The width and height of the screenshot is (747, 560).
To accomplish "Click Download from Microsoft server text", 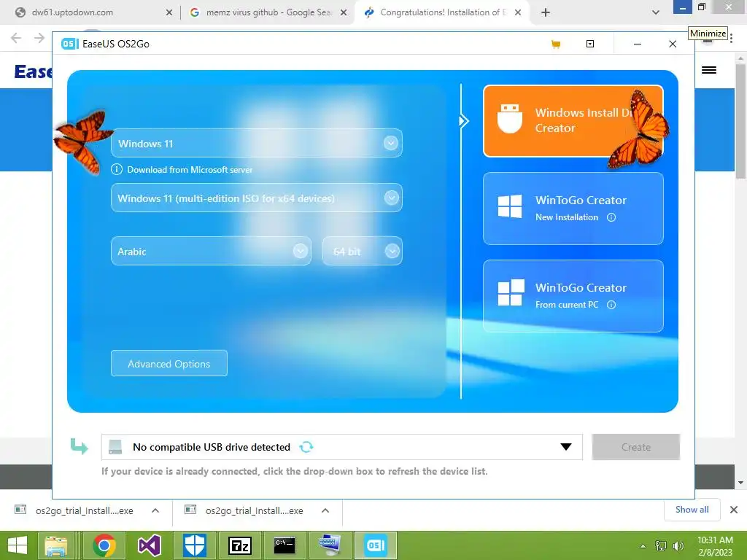I will coord(190,169).
